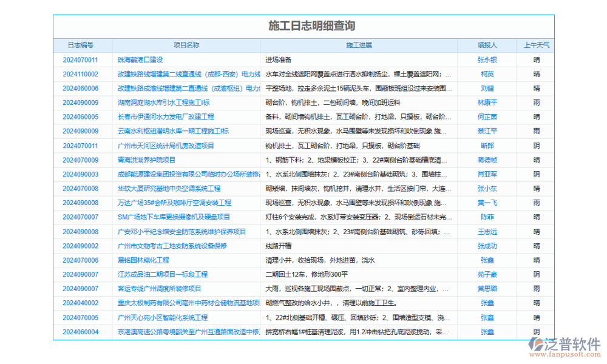Open 晟铭园林绿化工程 project link
The height and width of the screenshot is (364, 607).
[x=143, y=260]
